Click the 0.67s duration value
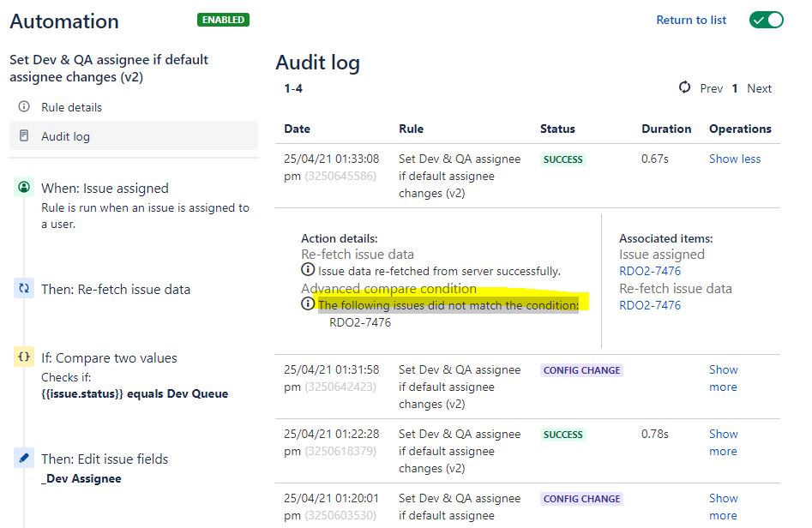 pos(654,159)
